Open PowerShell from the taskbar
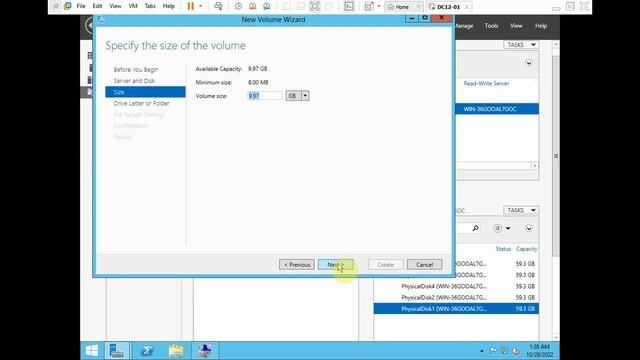The height and width of the screenshot is (360, 640). (x=147, y=351)
